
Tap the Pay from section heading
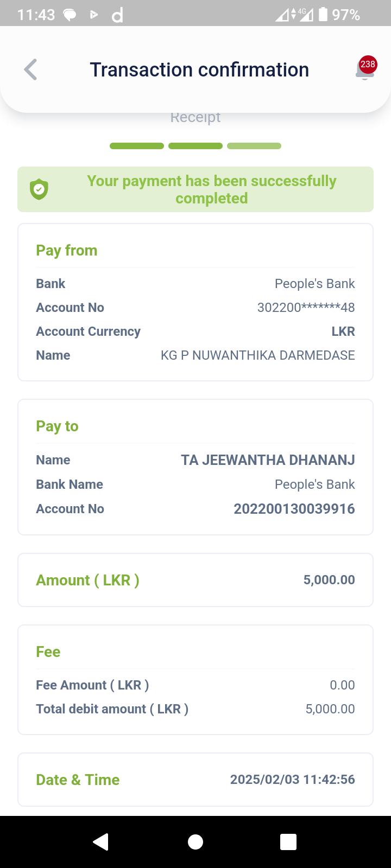point(67,251)
